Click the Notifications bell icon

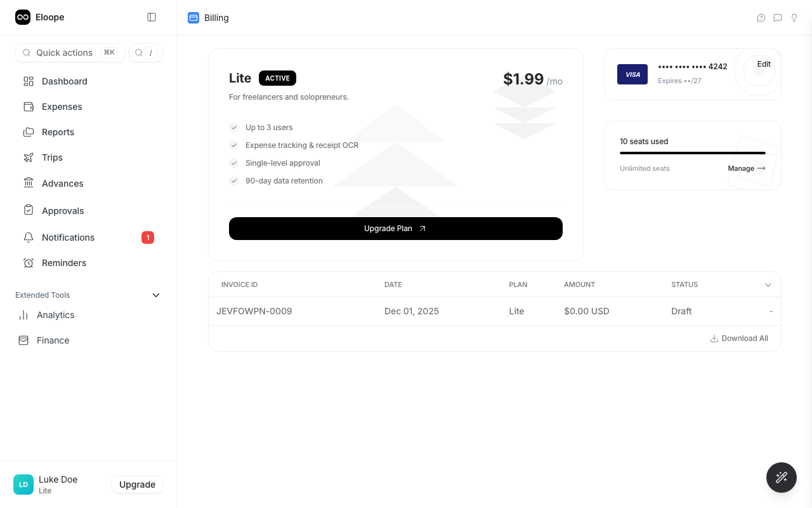(x=29, y=237)
